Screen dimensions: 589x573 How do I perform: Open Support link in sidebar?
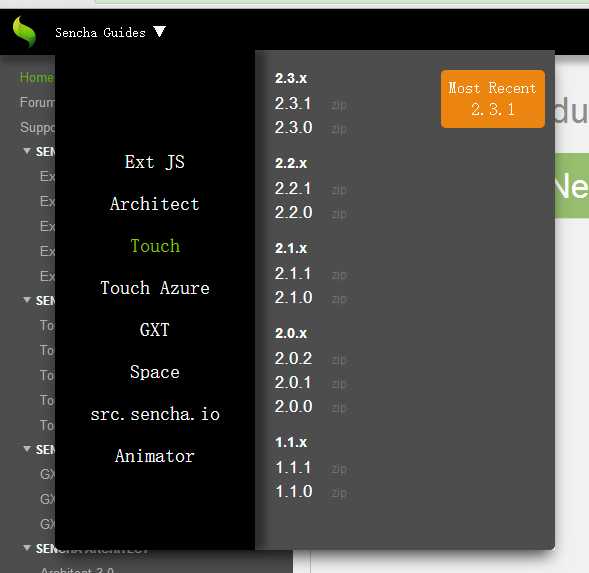[37, 127]
